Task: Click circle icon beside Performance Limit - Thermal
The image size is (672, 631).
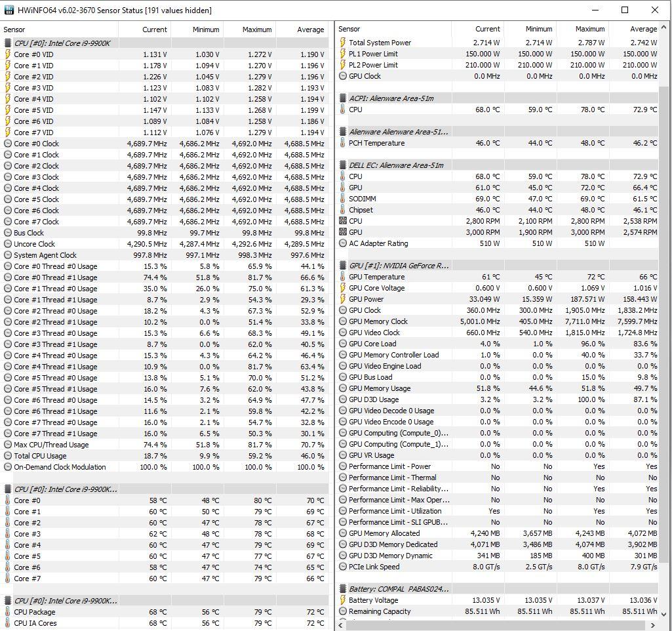Action: coord(343,478)
